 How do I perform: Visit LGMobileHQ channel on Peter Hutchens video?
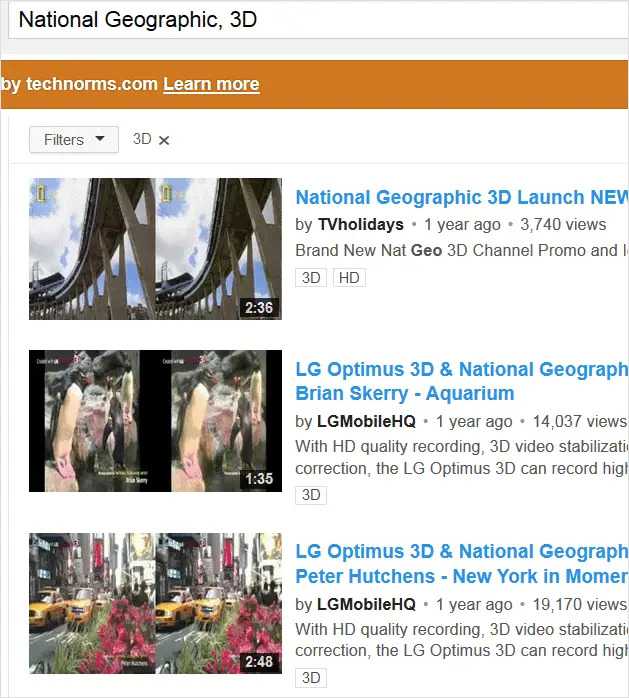click(366, 604)
